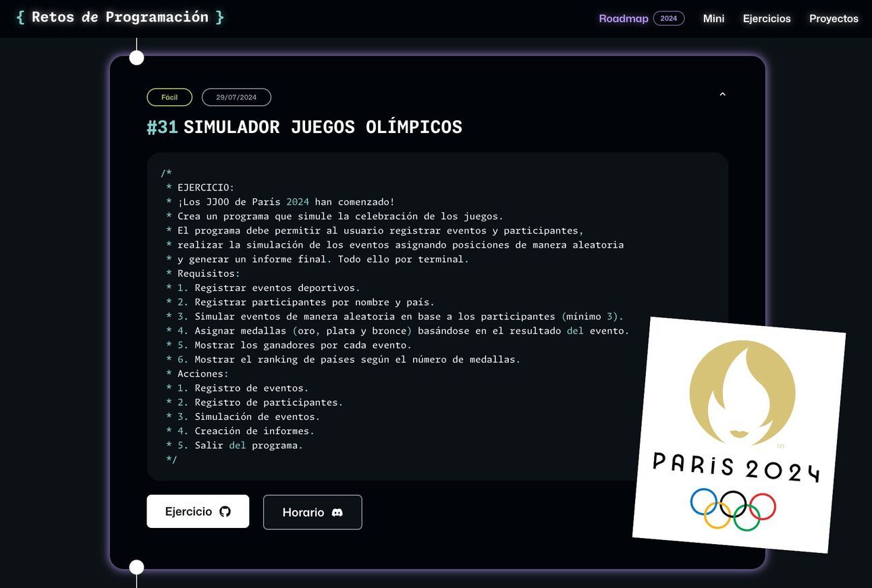The height and width of the screenshot is (588, 872).
Task: Select the upper timeline dot above the card
Action: point(136,58)
